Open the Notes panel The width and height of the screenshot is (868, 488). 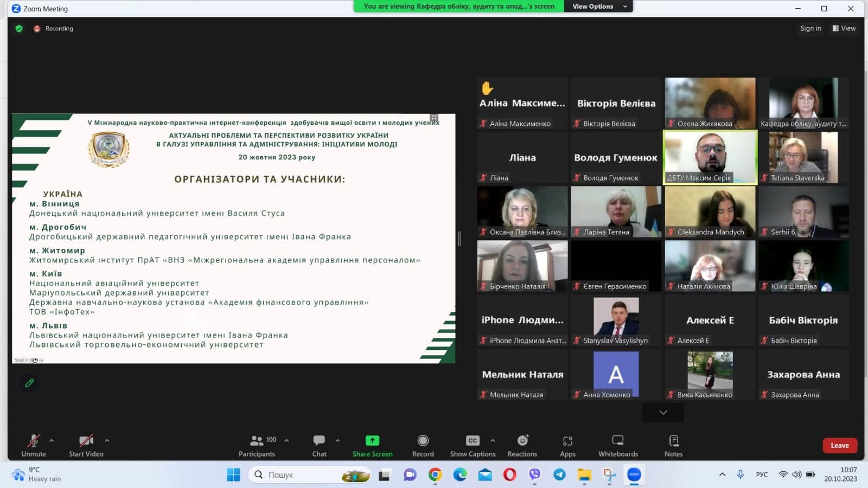pos(673,445)
